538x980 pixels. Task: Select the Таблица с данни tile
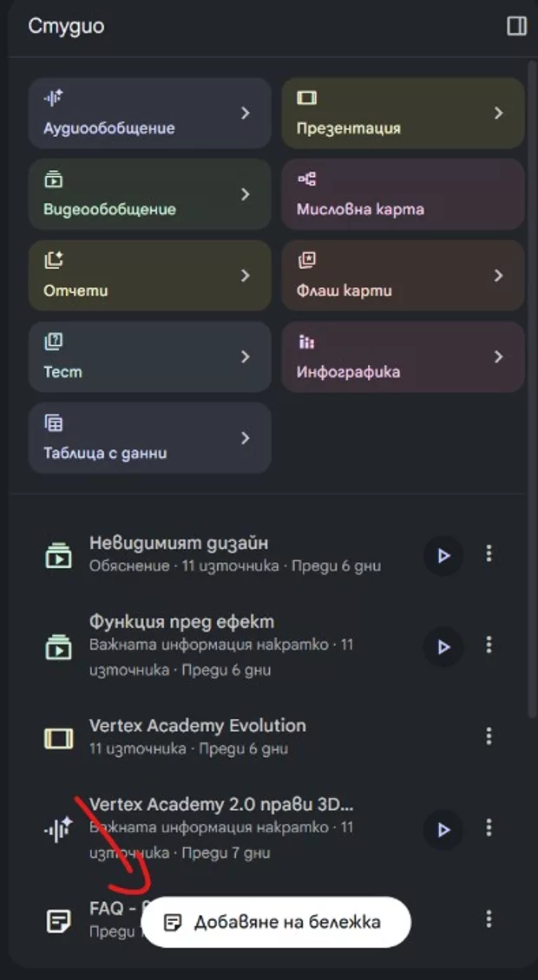pos(139,438)
